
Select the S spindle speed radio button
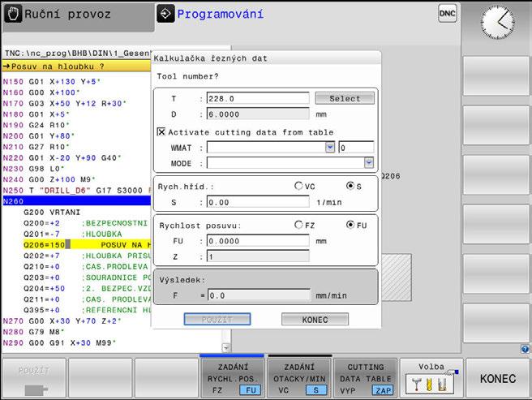(x=350, y=186)
